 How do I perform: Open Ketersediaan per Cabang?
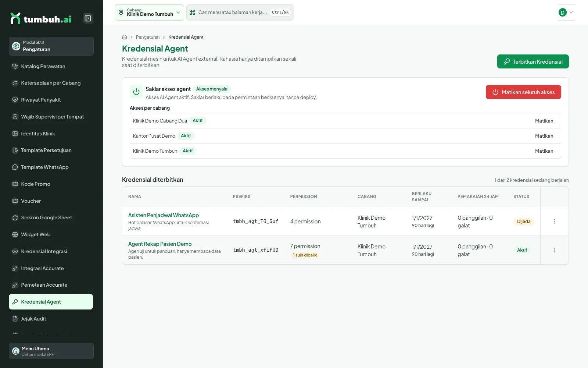[51, 83]
